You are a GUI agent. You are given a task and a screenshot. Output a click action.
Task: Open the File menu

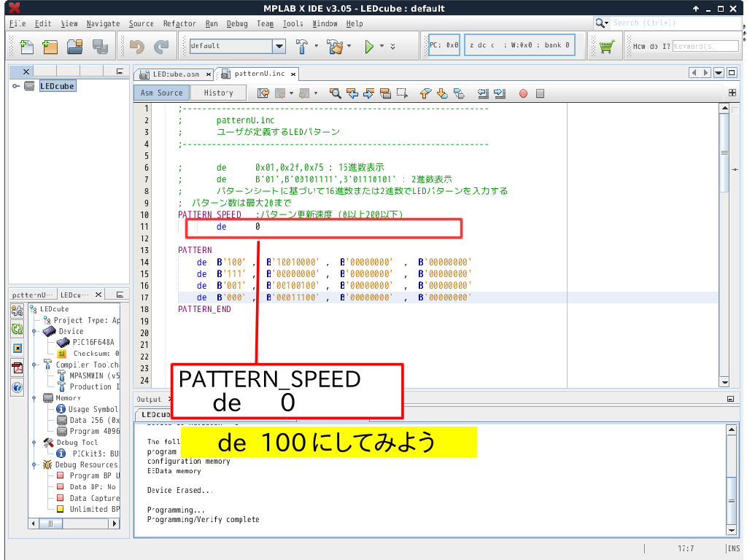tap(18, 23)
